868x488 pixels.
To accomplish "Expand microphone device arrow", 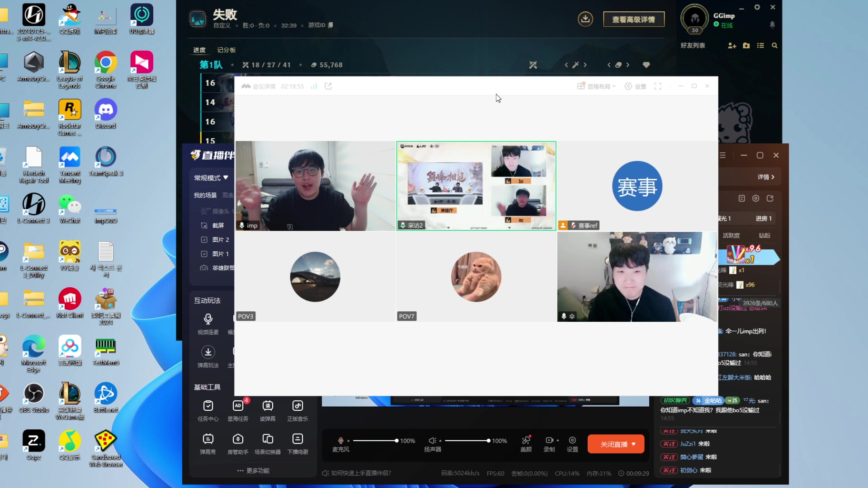I will click(348, 441).
